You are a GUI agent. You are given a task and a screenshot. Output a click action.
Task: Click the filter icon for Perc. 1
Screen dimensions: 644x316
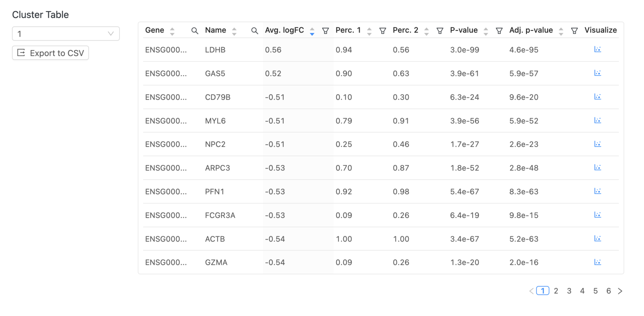382,31
